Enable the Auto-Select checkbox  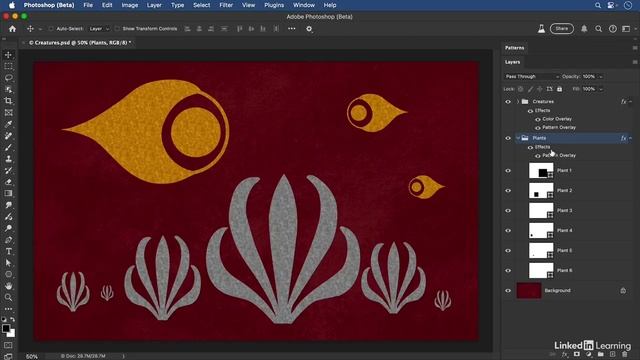pyautogui.click(x=51, y=29)
